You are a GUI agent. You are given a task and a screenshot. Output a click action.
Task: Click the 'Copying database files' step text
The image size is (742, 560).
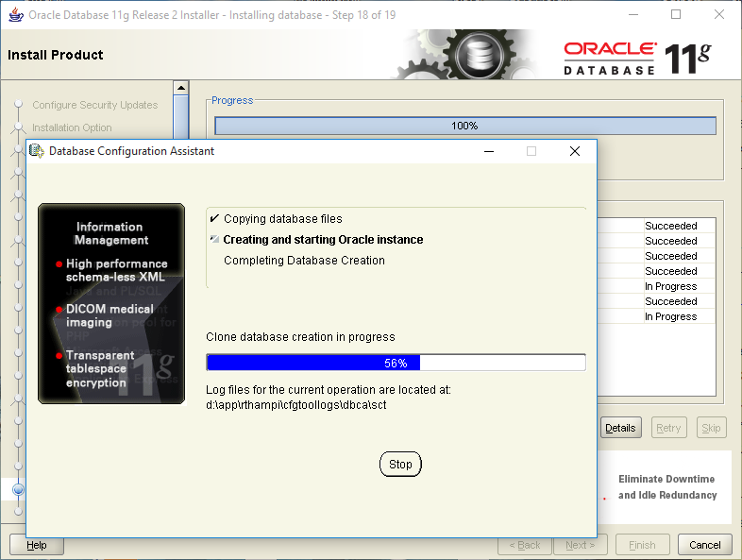click(283, 219)
